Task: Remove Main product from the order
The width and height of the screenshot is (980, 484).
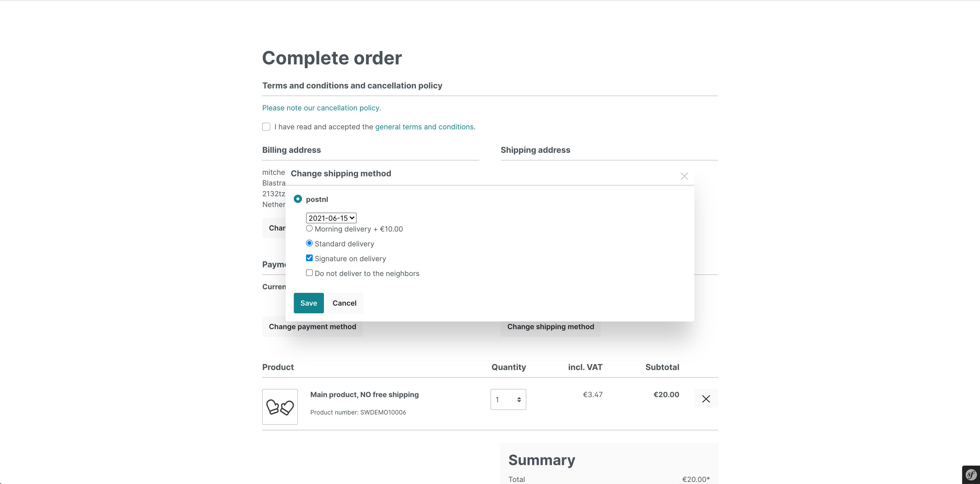Action: point(706,398)
